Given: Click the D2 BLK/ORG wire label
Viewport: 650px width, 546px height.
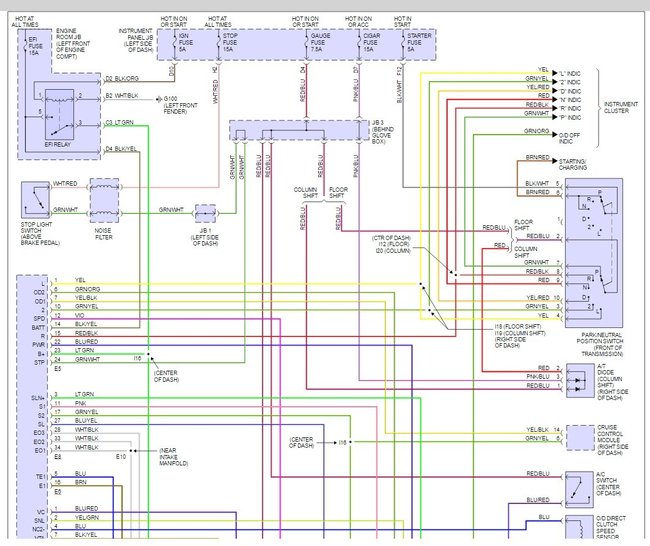Looking at the screenshot, I should click(122, 78).
